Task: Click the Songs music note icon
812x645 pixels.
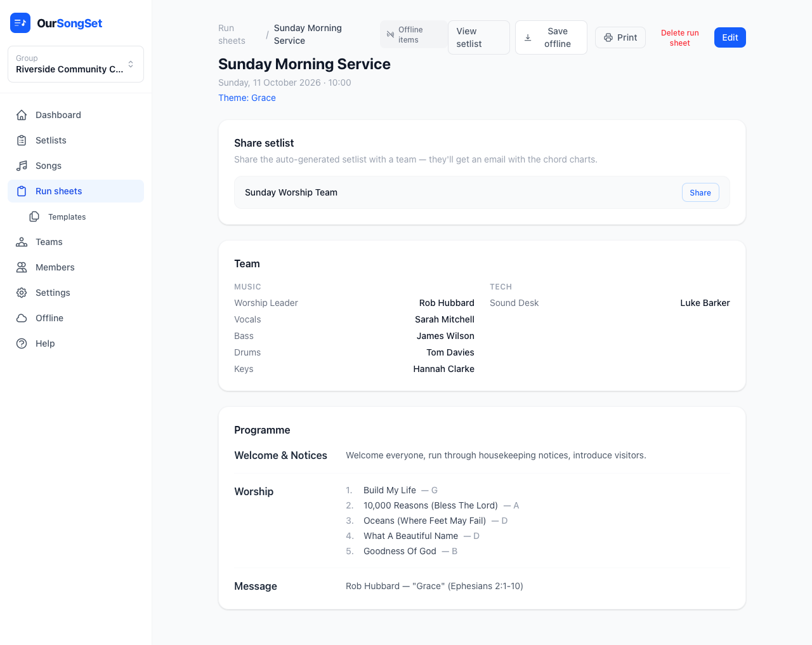Action: 22,166
